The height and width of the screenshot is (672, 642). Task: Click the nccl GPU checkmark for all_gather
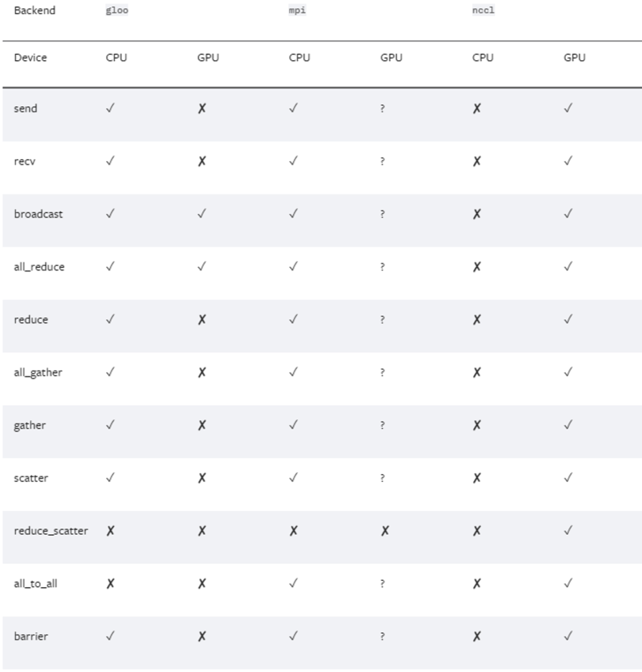(568, 372)
